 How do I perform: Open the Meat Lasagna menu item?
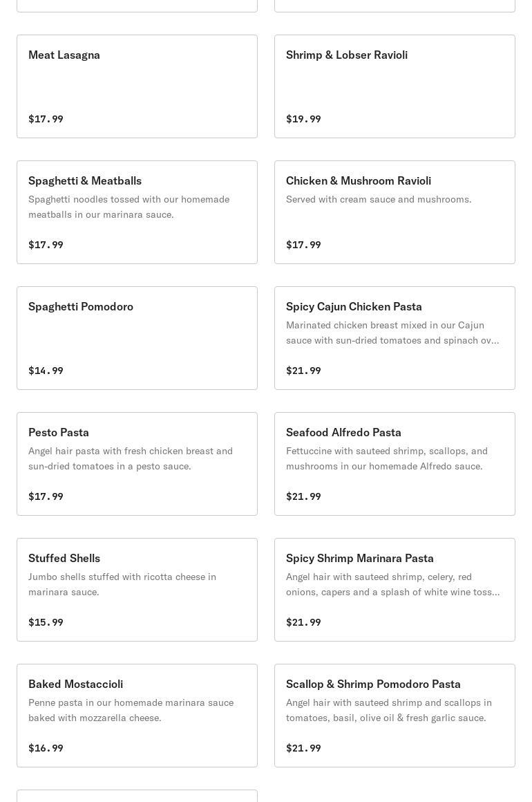(64, 55)
